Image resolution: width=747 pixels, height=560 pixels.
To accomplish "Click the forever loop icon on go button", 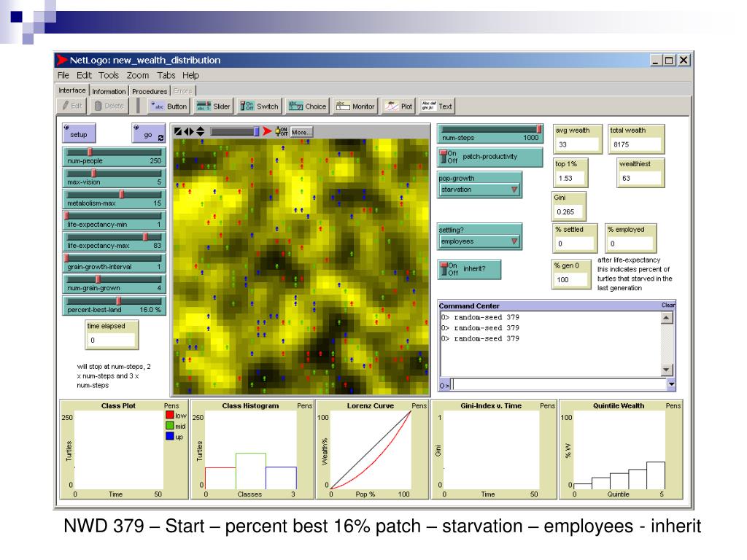I will pyautogui.click(x=160, y=138).
